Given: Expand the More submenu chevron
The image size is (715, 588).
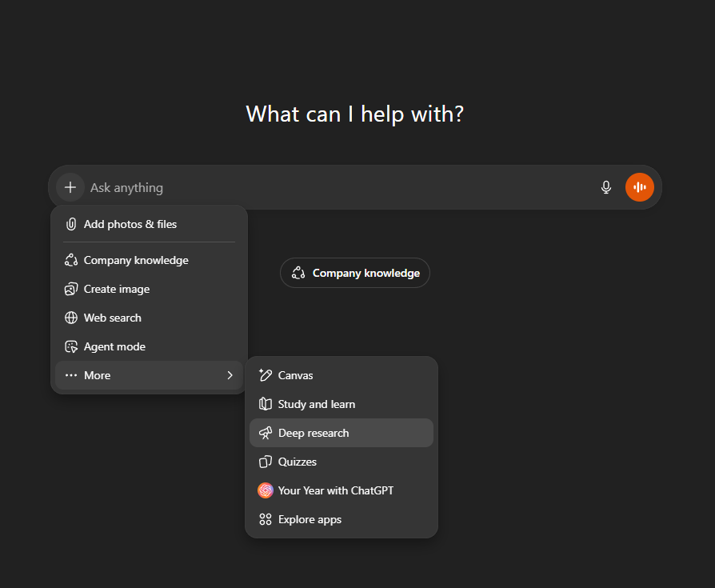Looking at the screenshot, I should 230,374.
